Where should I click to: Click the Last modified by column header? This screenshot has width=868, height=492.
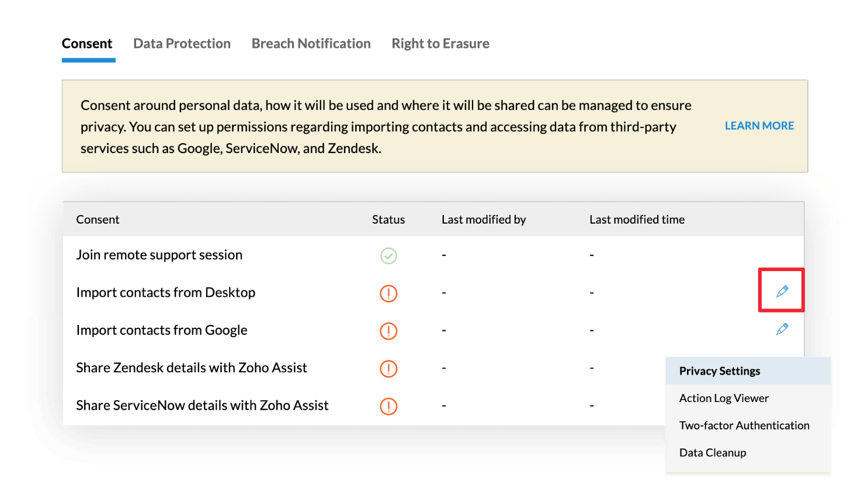pyautogui.click(x=484, y=219)
